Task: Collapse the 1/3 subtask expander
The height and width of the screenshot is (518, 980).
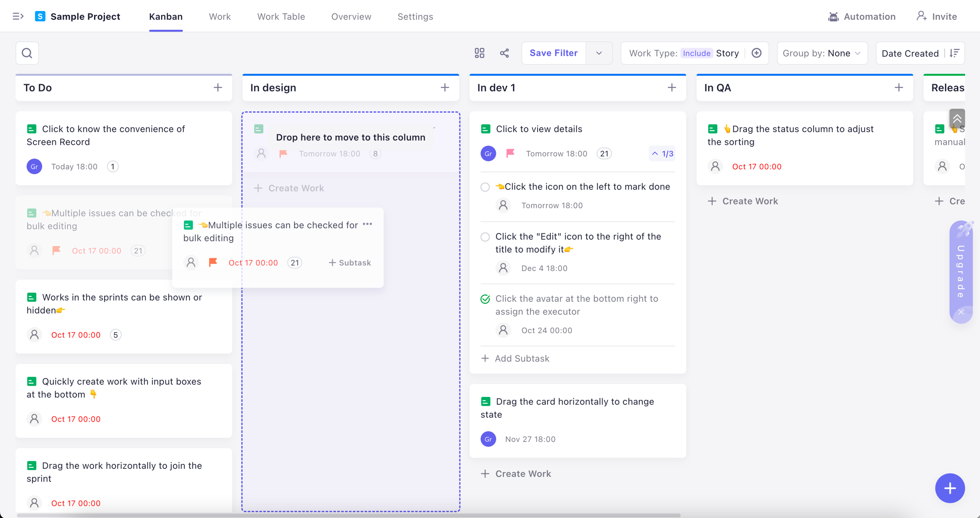Action: [662, 153]
